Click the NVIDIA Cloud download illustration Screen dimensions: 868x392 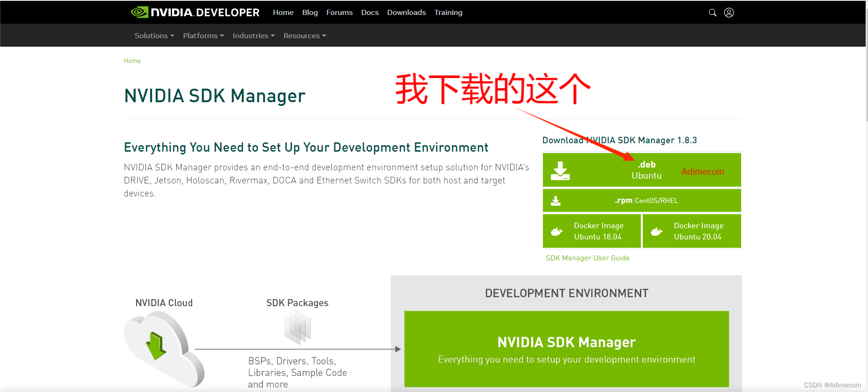(164, 348)
